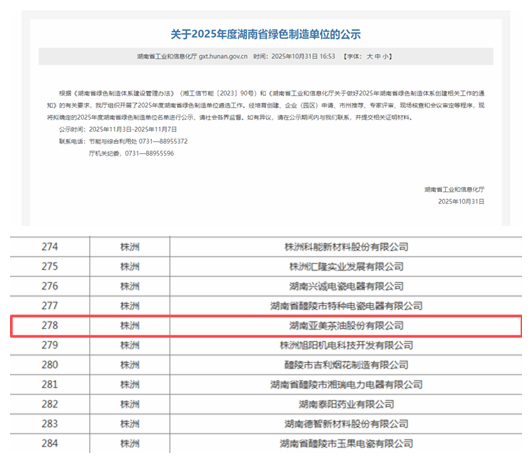
Task: Click the signature 湖南省工业和信息化厅 at bottom right
Action: 454,189
